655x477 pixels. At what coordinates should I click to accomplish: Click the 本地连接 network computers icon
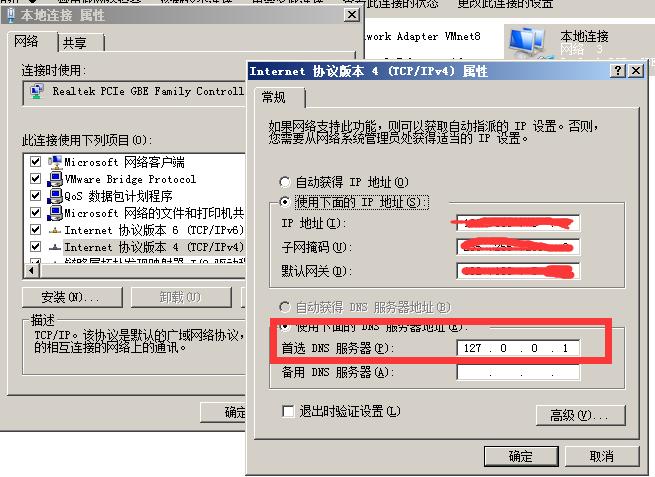527,42
